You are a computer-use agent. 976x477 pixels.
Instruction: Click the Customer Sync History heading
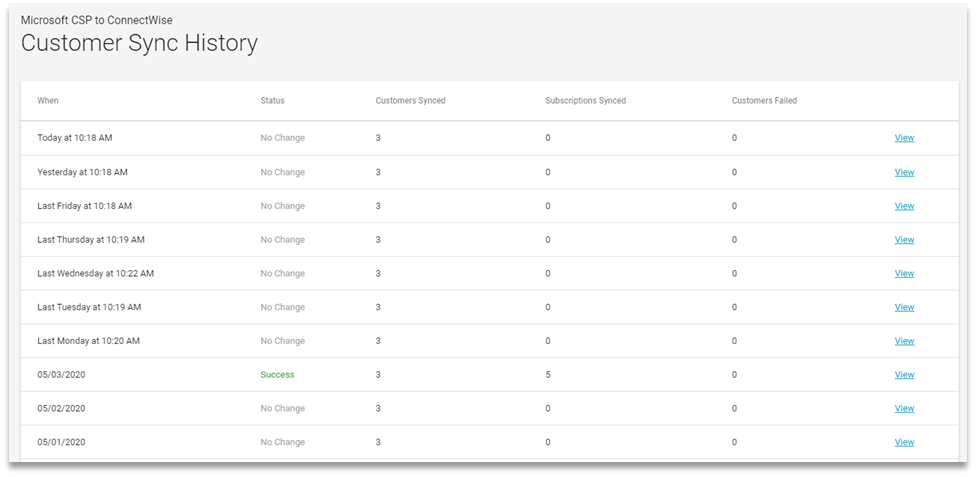(x=139, y=44)
